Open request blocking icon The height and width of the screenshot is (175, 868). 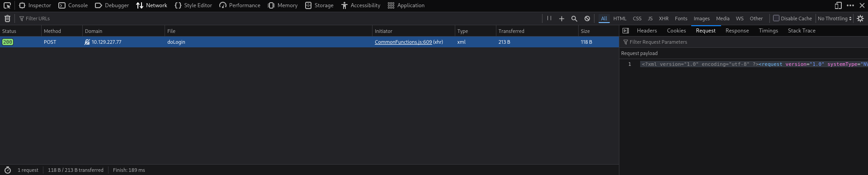coord(587,18)
